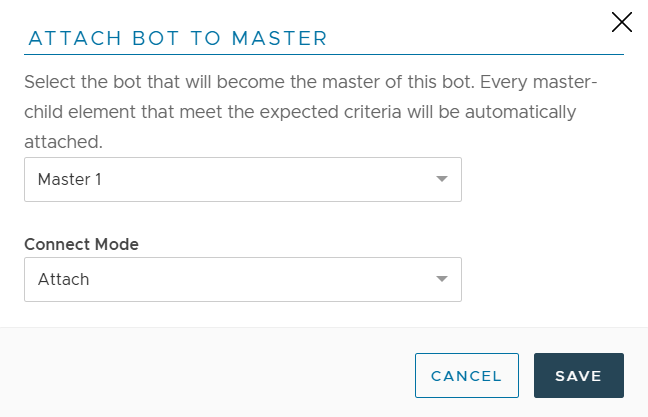This screenshot has height=417, width=648.
Task: Click the empty footer area left of Cancel
Action: pos(200,376)
